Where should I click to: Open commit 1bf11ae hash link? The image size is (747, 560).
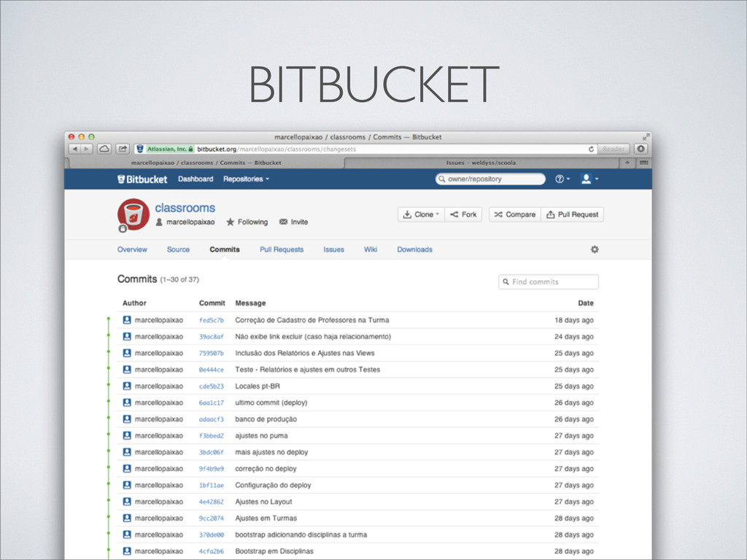pyautogui.click(x=211, y=485)
